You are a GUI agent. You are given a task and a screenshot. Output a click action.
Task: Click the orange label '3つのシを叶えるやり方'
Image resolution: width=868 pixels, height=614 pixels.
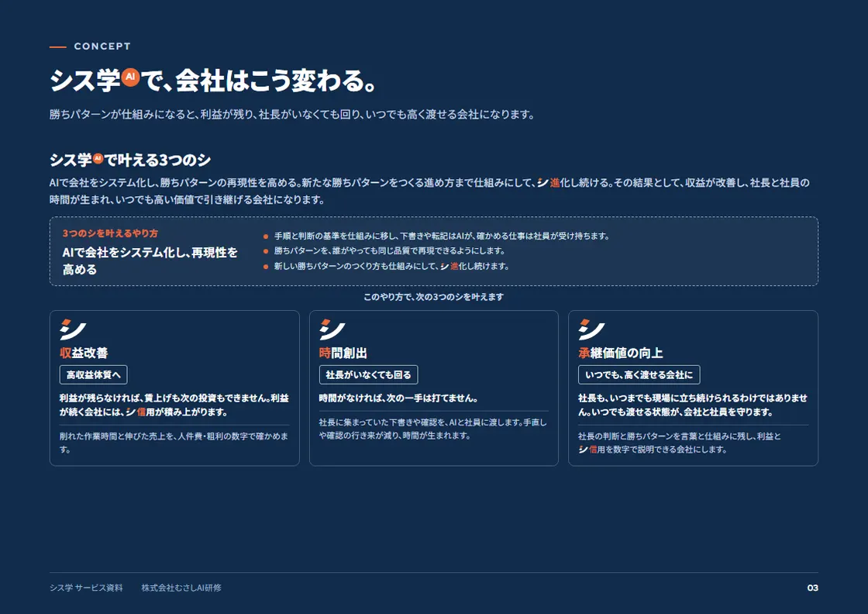pos(110,233)
